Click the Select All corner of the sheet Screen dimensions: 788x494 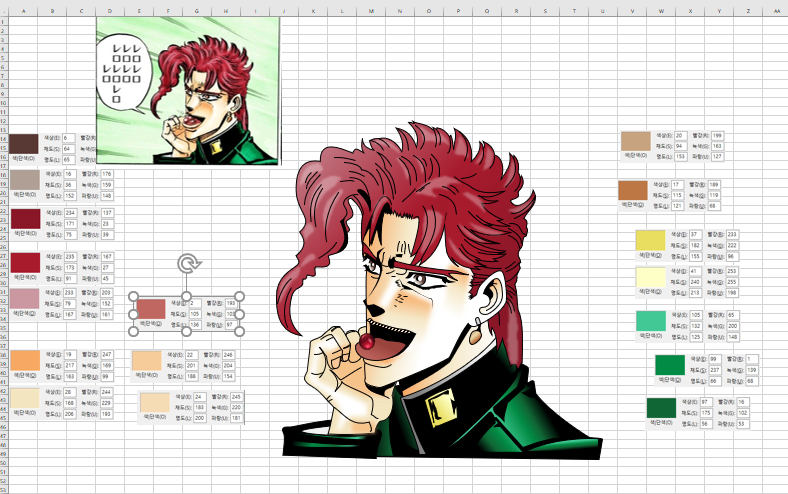tap(4, 11)
